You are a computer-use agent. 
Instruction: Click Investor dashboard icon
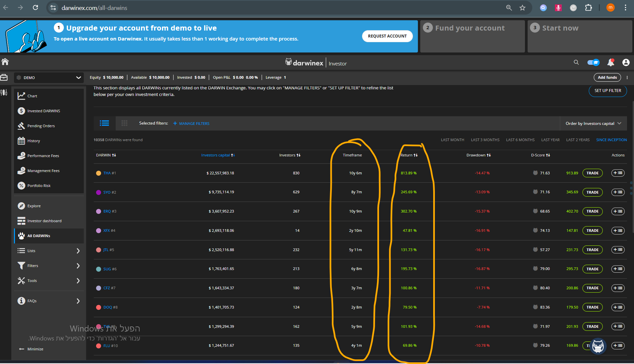click(x=21, y=221)
